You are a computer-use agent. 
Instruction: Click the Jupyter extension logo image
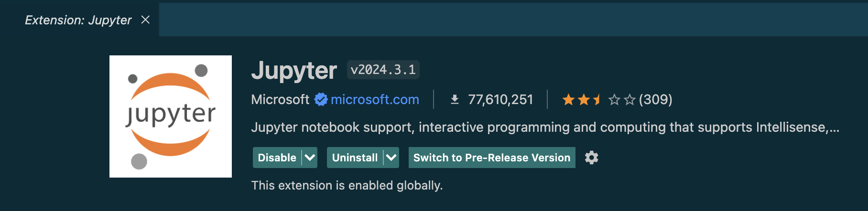(171, 116)
